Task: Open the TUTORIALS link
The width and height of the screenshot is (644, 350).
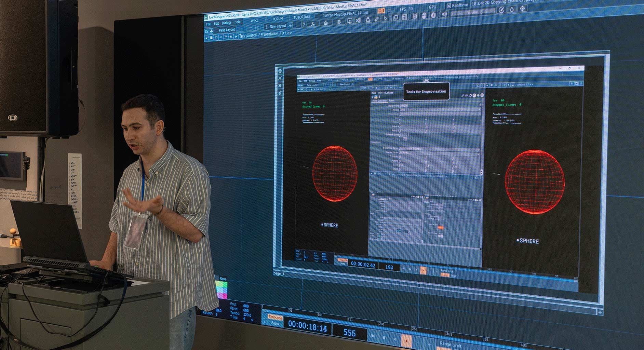Action: tap(302, 17)
